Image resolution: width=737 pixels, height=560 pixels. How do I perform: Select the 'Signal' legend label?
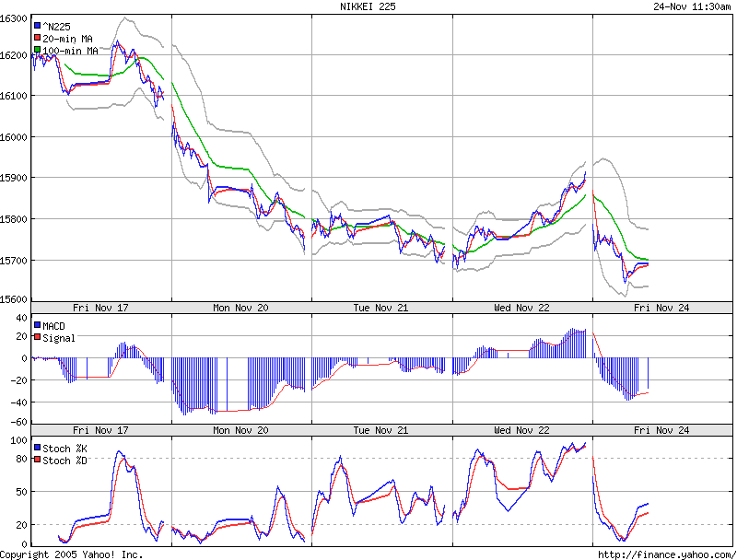pos(59,338)
